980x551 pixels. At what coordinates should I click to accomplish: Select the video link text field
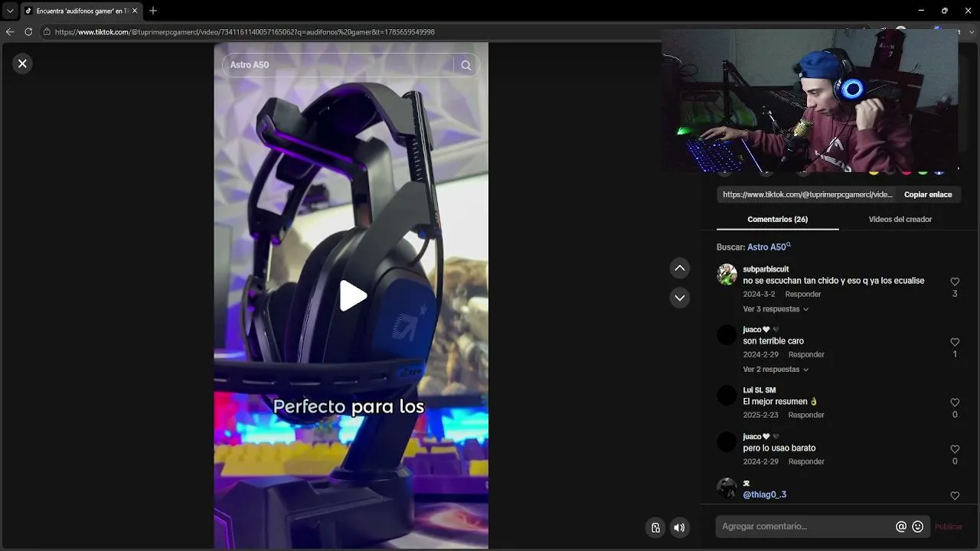point(808,194)
